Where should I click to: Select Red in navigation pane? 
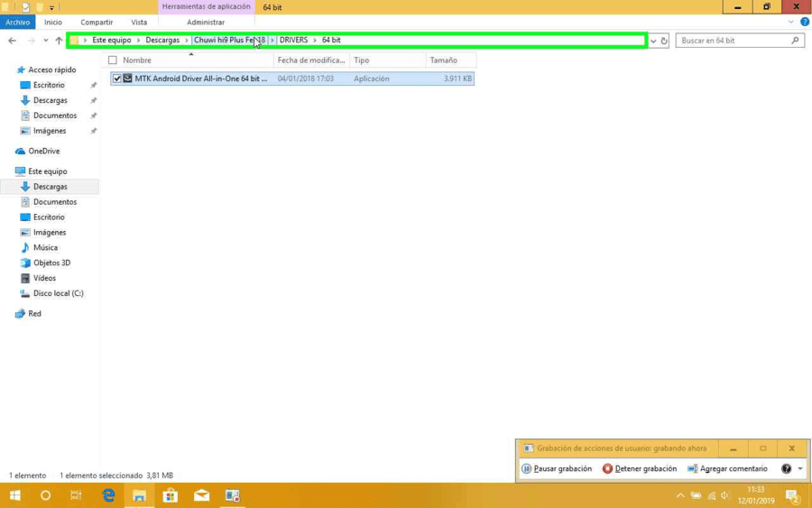(34, 314)
